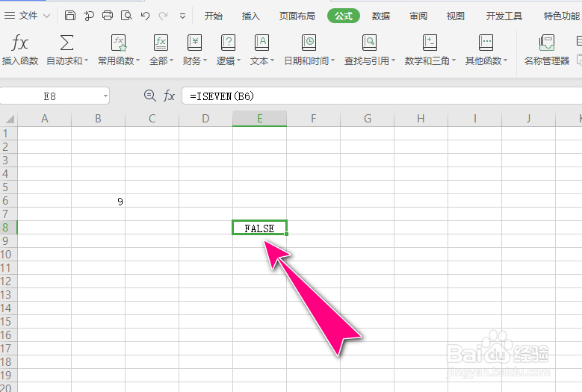Viewport: 582px width, 392px height.
Task: Switch to the 插入 tab
Action: click(x=250, y=16)
